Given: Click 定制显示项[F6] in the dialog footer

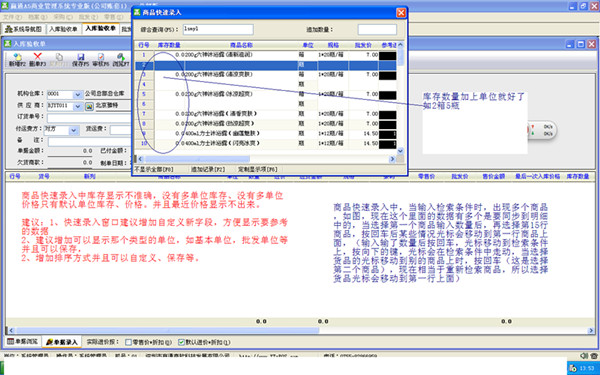Looking at the screenshot, I should [x=258, y=169].
